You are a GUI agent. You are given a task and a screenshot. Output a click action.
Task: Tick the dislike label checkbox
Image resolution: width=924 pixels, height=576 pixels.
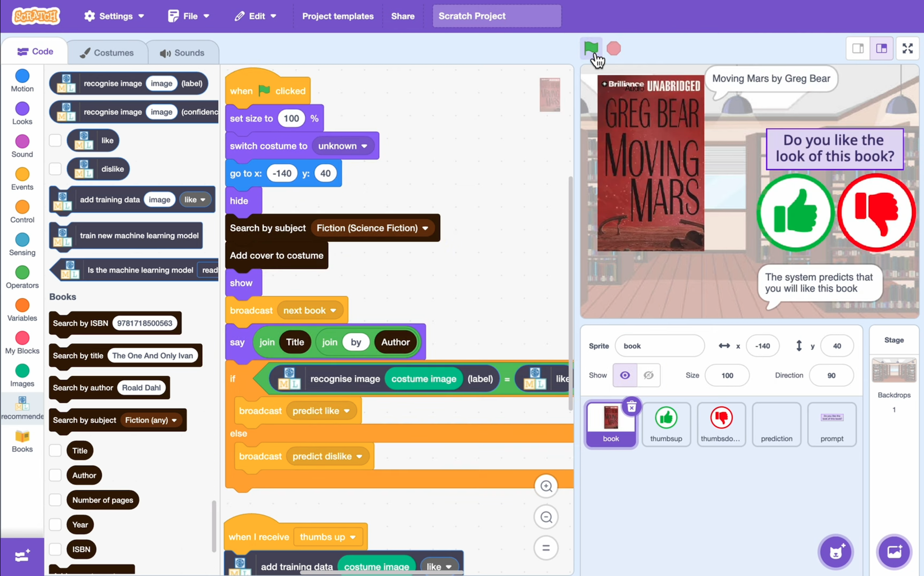55,169
